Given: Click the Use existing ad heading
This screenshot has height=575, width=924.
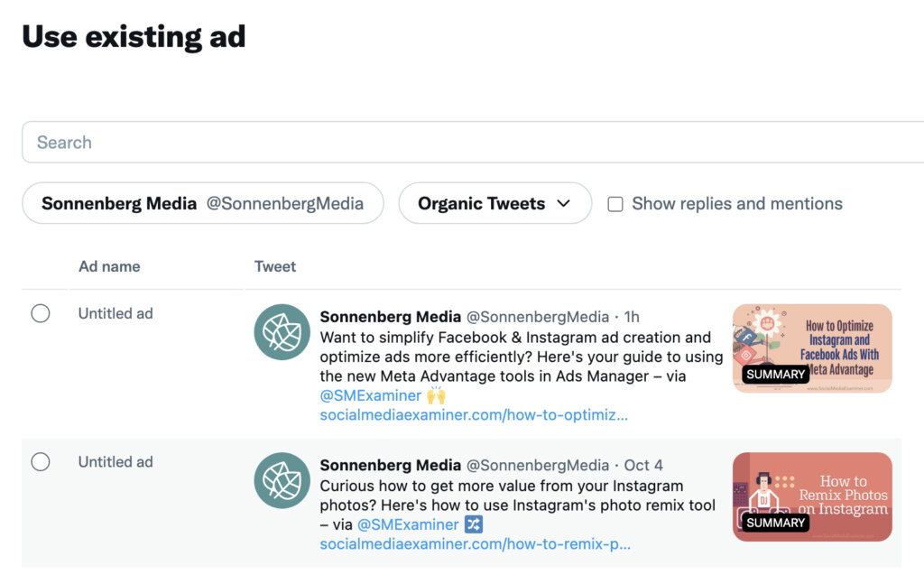Looking at the screenshot, I should click(x=134, y=36).
